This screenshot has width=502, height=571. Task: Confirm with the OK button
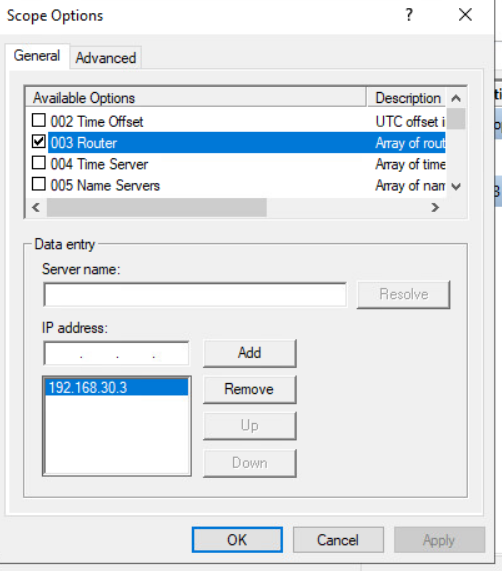pyautogui.click(x=237, y=540)
